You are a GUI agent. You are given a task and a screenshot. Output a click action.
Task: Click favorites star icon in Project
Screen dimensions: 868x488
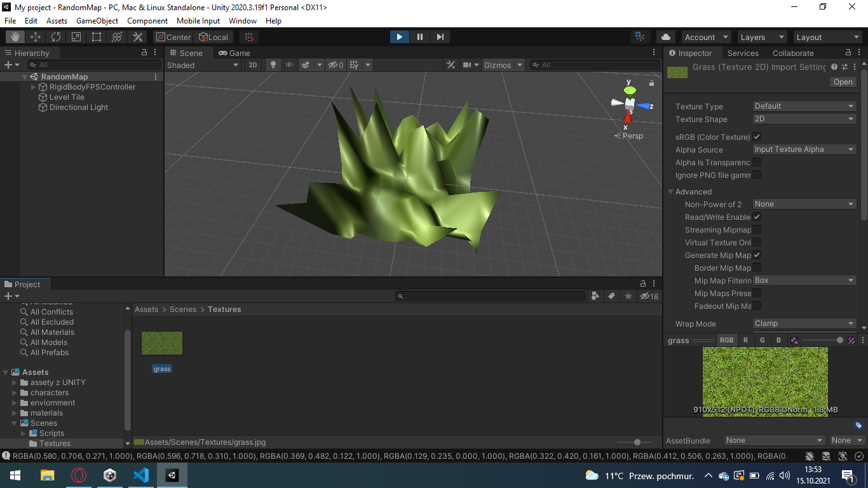[x=628, y=296]
